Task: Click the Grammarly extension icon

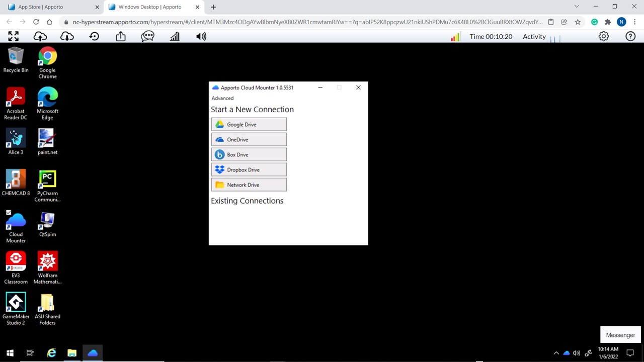Action: 594,22
